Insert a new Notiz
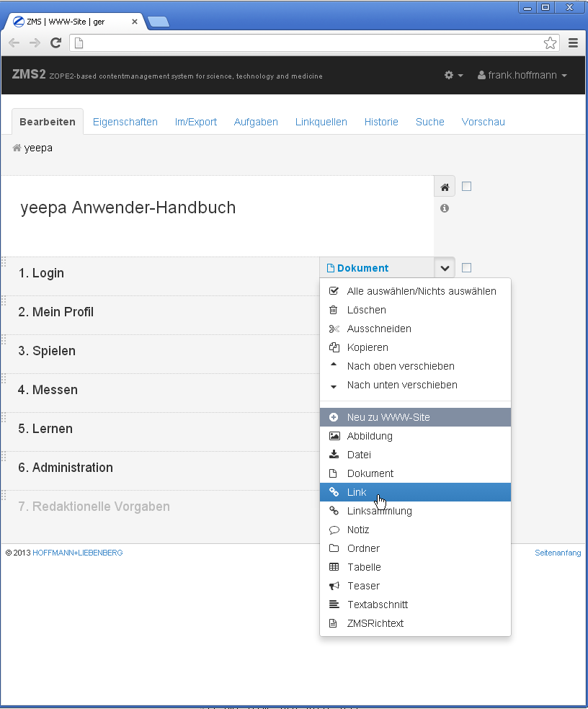Screen dimensions: 588x709 [x=415, y=530]
